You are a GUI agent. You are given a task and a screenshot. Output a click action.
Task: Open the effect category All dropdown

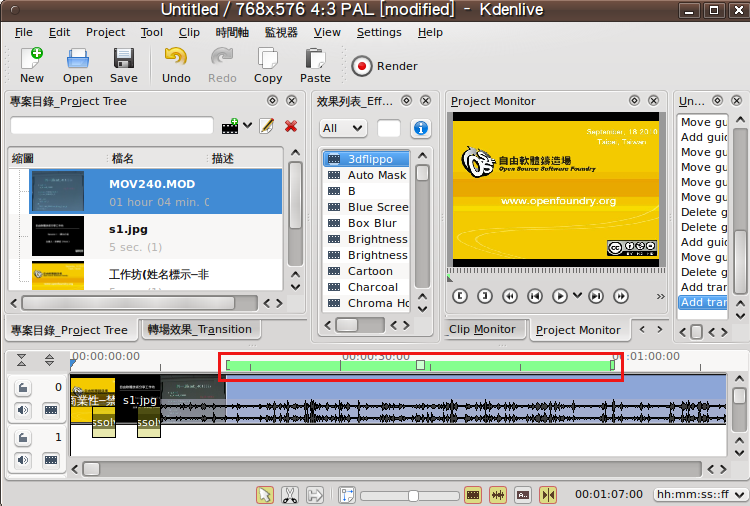coord(342,128)
